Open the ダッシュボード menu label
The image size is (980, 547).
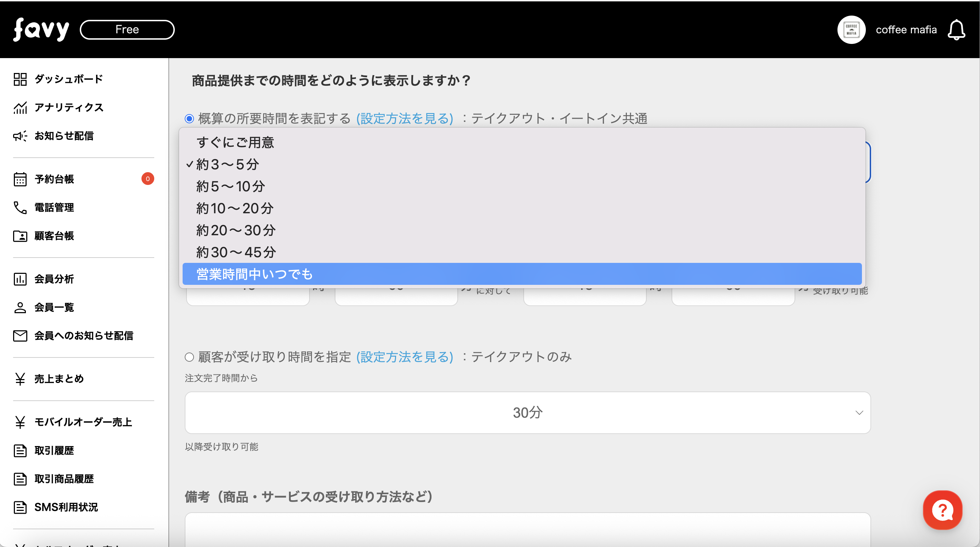click(x=69, y=79)
